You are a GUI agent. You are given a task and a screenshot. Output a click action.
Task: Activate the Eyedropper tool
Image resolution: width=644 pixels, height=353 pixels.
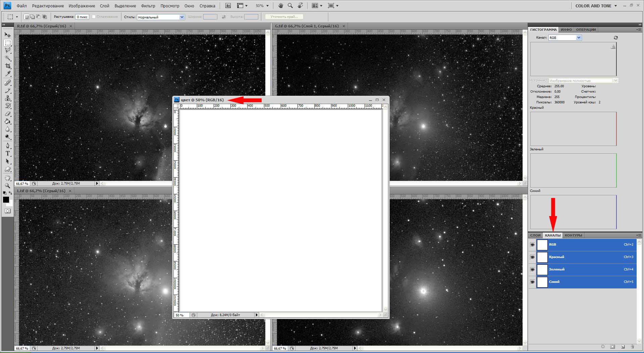point(7,74)
